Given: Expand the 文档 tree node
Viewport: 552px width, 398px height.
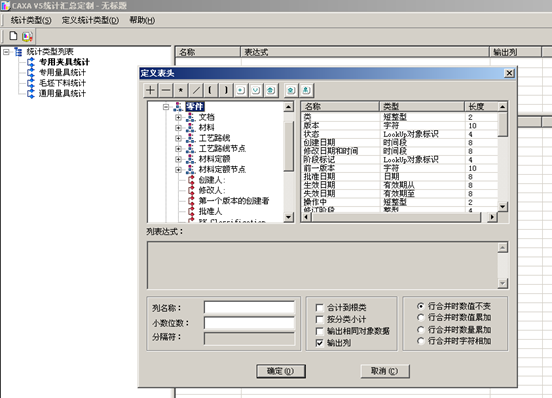Looking at the screenshot, I should pos(178,117).
